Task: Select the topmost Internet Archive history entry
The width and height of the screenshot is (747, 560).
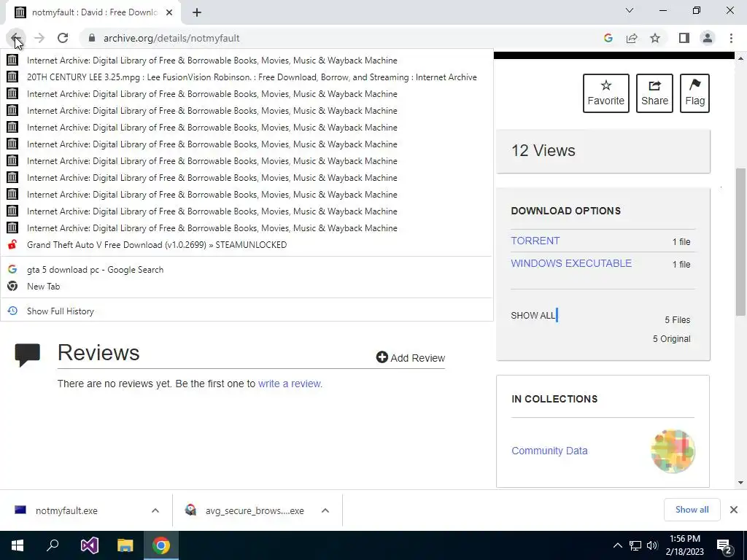Action: pyautogui.click(x=247, y=61)
